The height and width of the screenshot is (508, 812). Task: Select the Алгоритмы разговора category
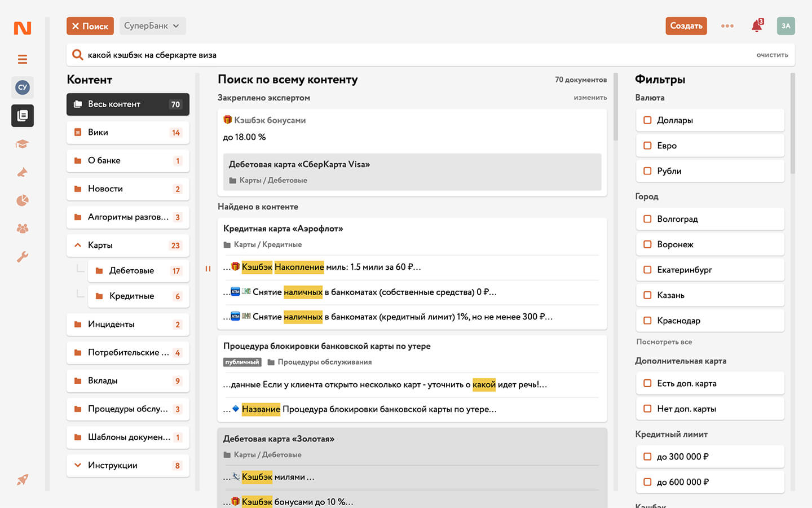point(128,217)
